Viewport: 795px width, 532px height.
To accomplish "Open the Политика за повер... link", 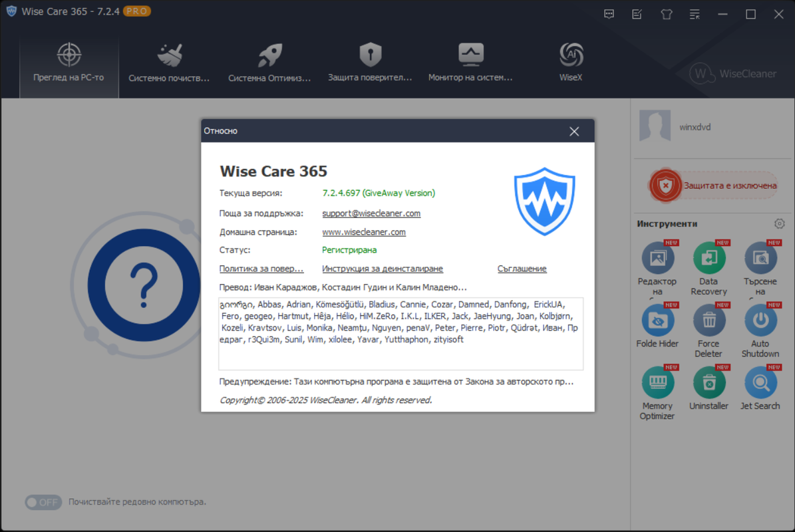I will coord(261,269).
